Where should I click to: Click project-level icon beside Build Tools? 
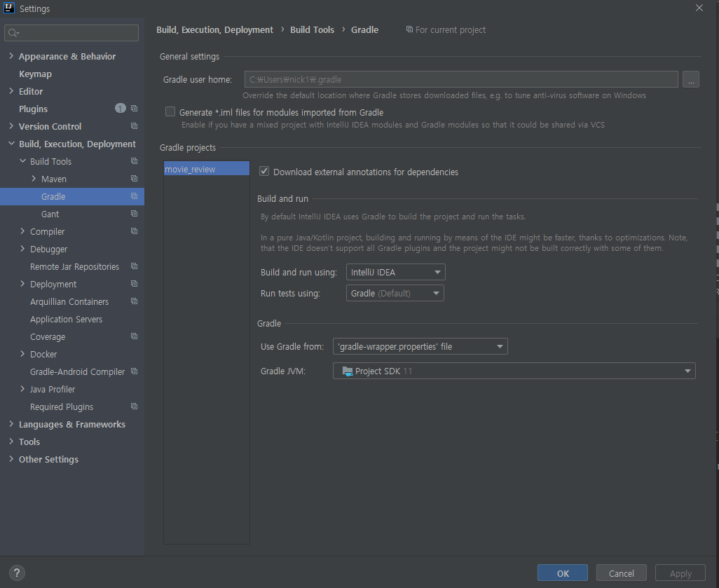coord(134,161)
